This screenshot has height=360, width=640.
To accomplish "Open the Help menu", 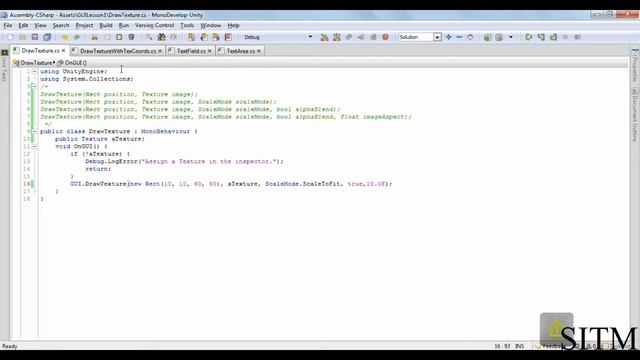I will 233,25.
